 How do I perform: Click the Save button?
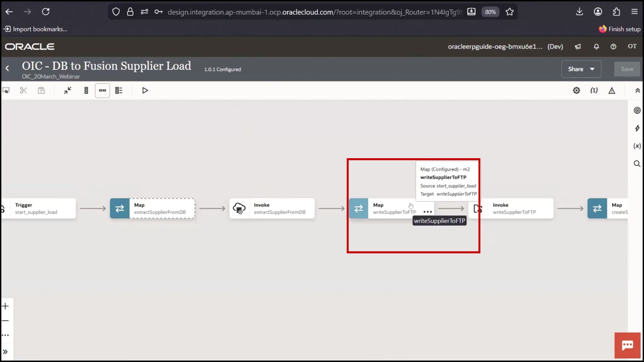pos(627,69)
